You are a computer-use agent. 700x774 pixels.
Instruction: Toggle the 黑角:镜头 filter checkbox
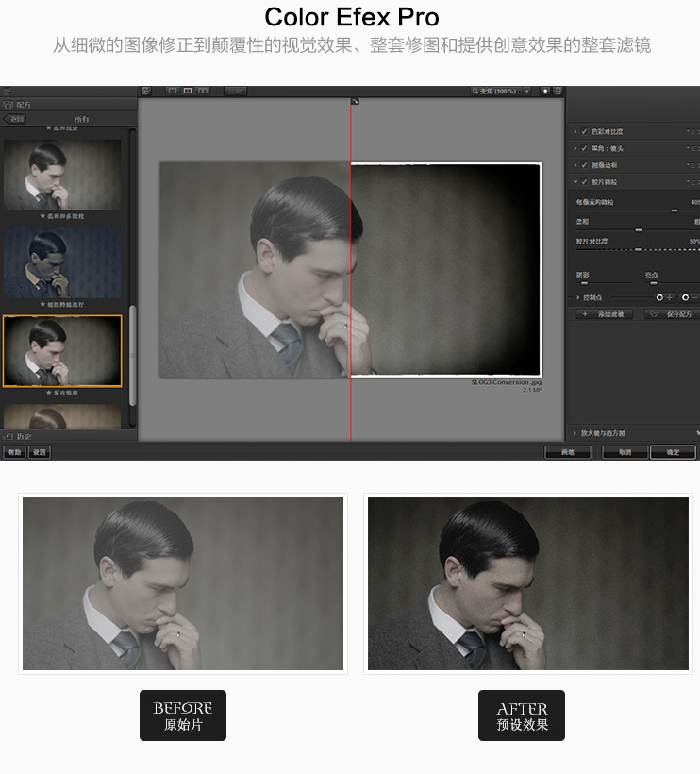pos(584,148)
